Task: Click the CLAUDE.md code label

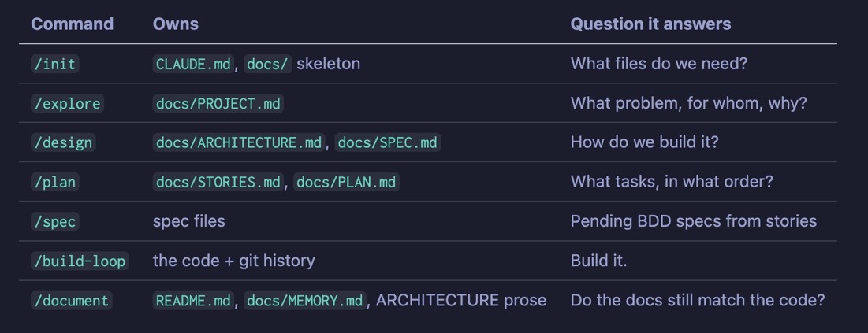Action: 193,64
